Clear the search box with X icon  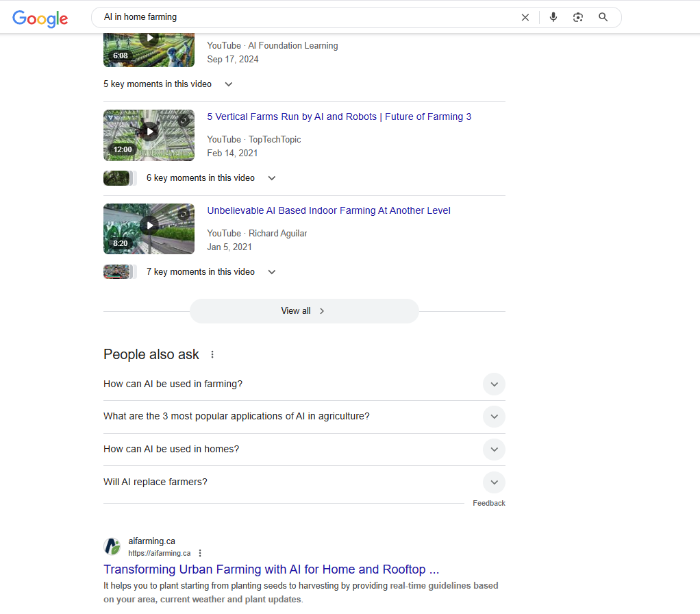[525, 17]
